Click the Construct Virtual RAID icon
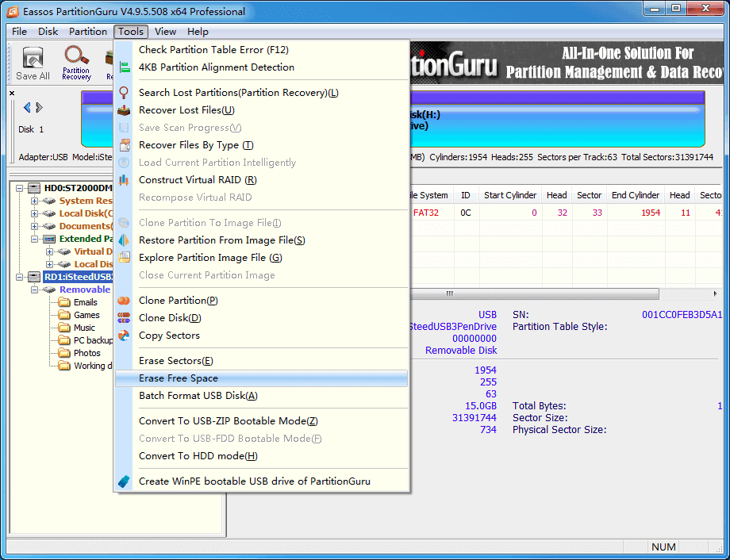730x560 pixels. tap(124, 180)
